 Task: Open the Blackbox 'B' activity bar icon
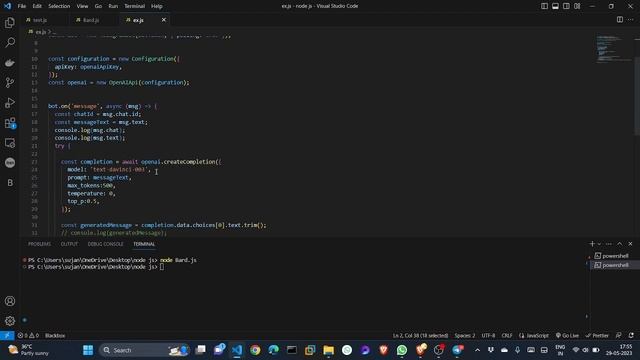point(10,183)
